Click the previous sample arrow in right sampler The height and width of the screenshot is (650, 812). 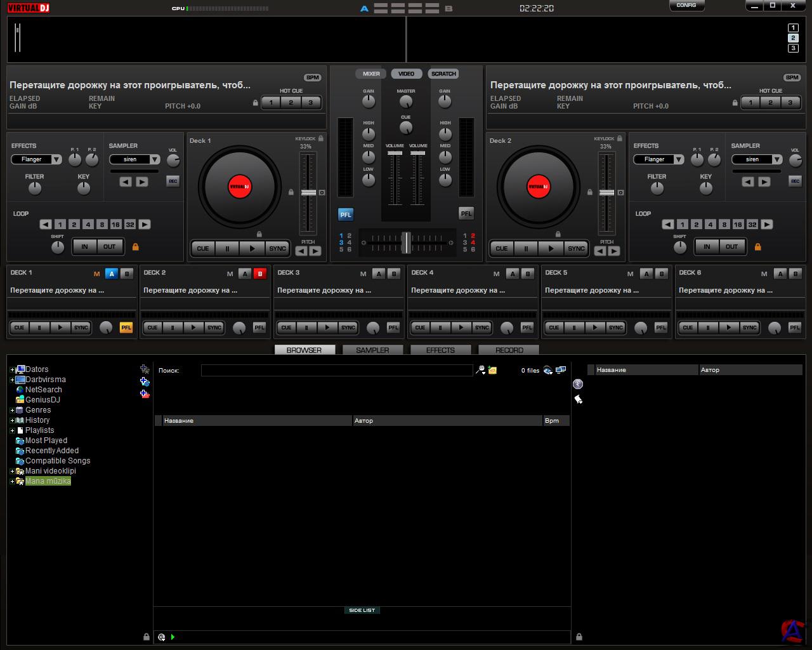pyautogui.click(x=748, y=182)
